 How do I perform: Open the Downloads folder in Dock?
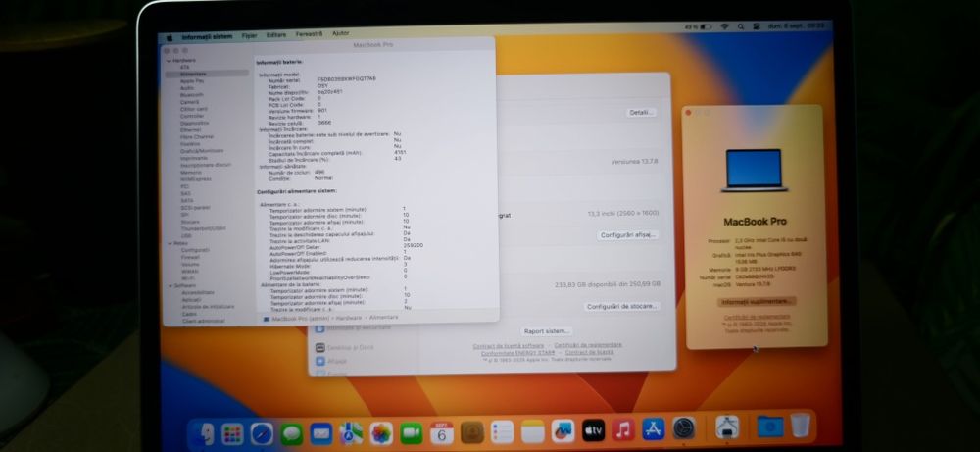(770, 426)
